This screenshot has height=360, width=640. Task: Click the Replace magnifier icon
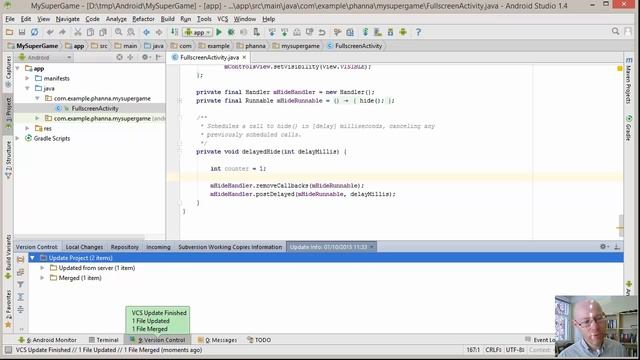(131, 32)
